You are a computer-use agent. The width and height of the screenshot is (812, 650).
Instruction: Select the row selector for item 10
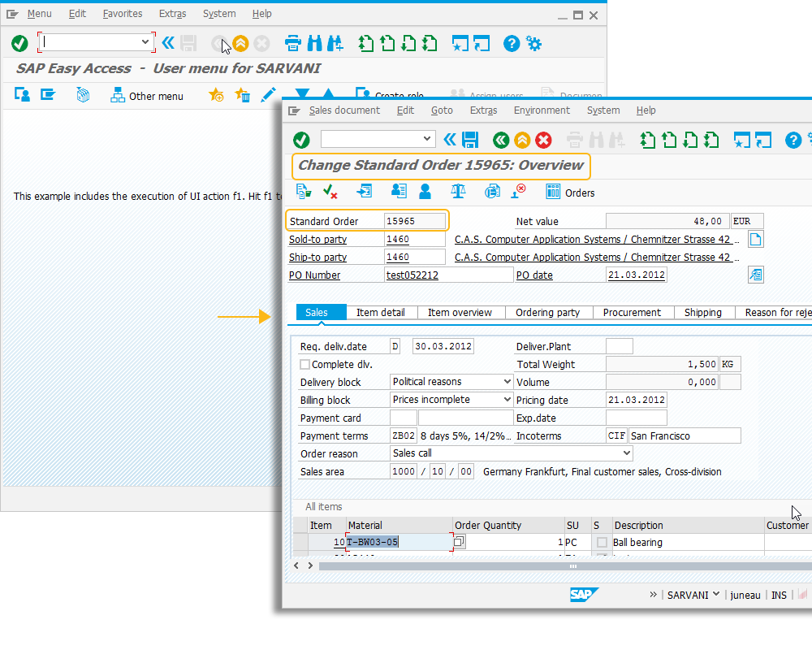pos(300,542)
